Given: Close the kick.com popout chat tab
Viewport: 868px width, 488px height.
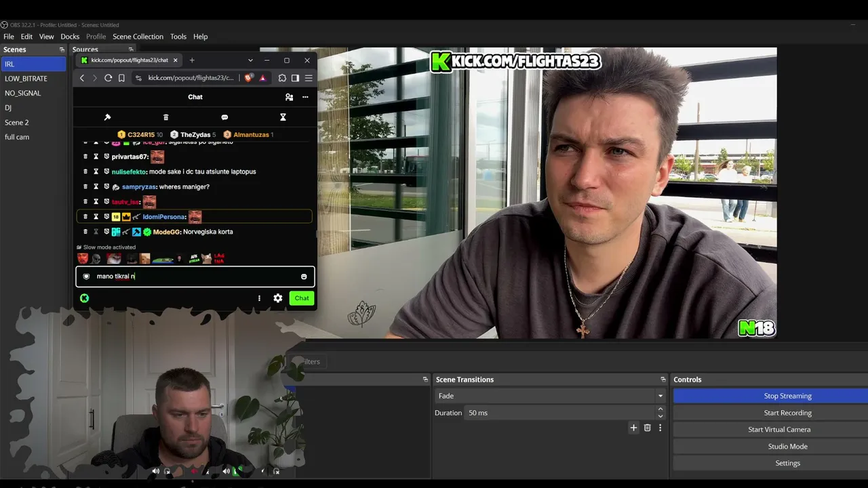Looking at the screenshot, I should pyautogui.click(x=176, y=60).
